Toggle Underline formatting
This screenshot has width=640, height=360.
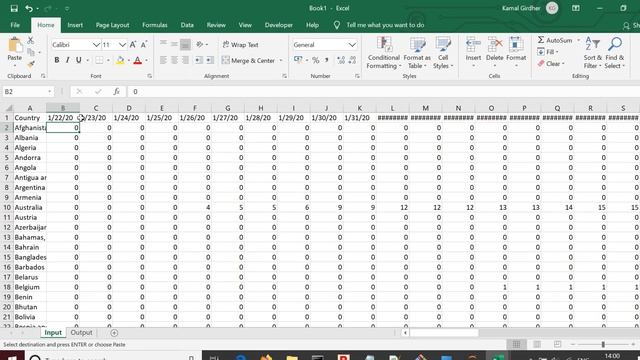pyautogui.click(x=78, y=60)
